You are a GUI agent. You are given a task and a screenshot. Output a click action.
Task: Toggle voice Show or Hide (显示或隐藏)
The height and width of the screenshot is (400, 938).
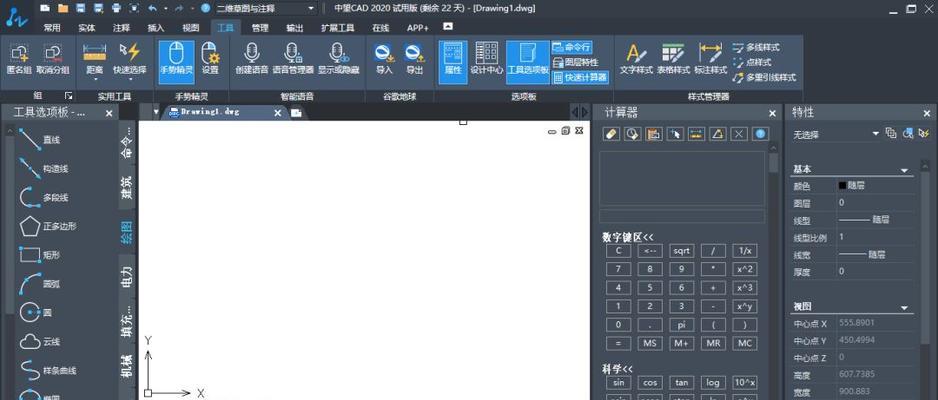(339, 58)
